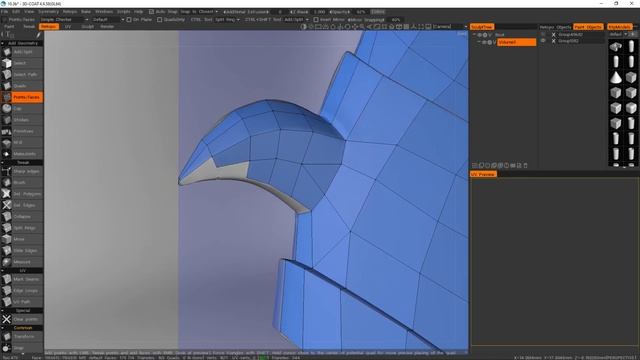Viewport: 640px width, 360px height.
Task: Open the UV Preview panel tab
Action: click(483, 174)
